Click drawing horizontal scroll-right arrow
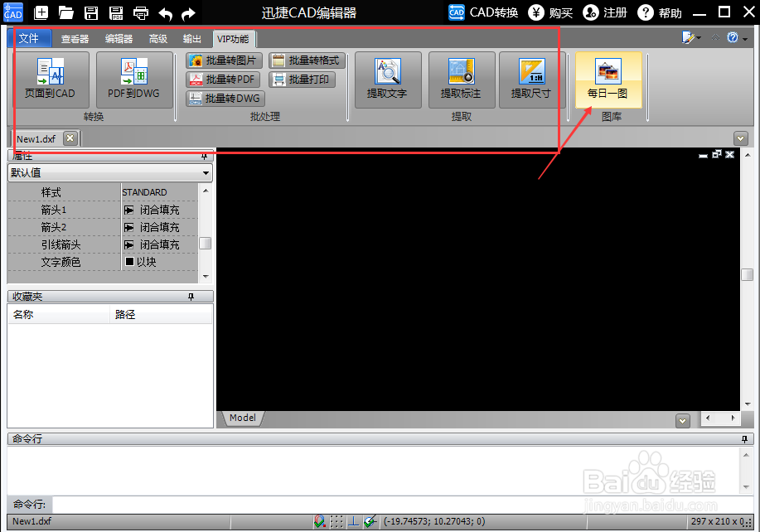 coord(733,418)
